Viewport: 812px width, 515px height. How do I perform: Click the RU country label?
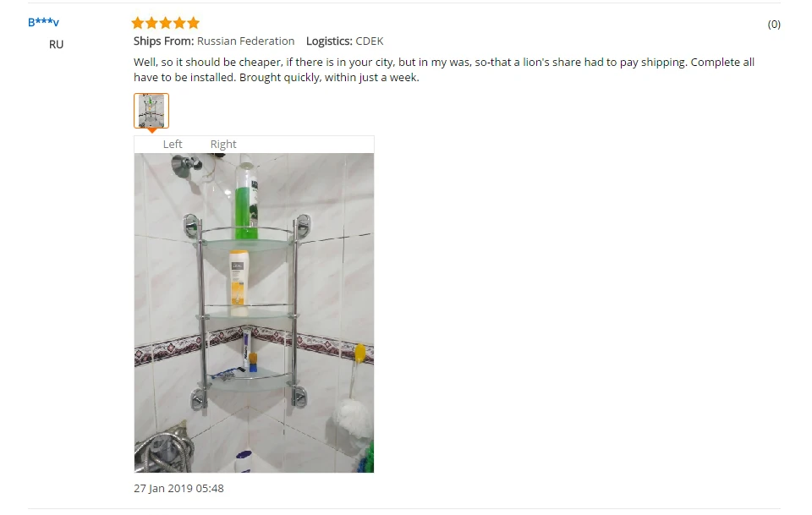pyautogui.click(x=56, y=45)
